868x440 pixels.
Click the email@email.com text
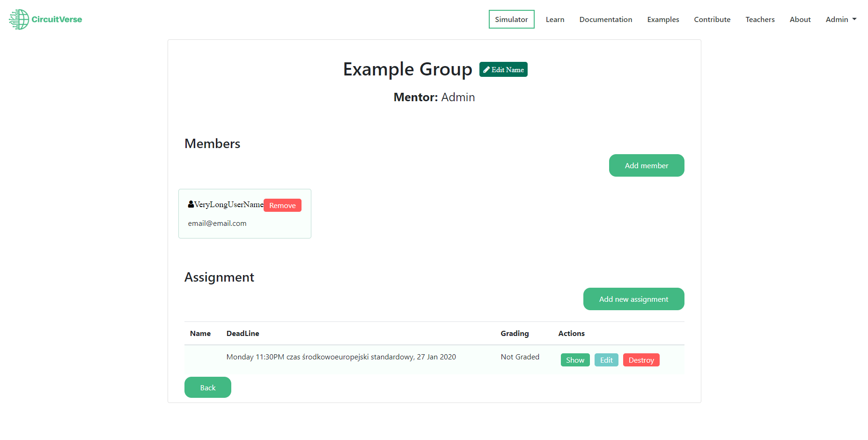tap(217, 224)
